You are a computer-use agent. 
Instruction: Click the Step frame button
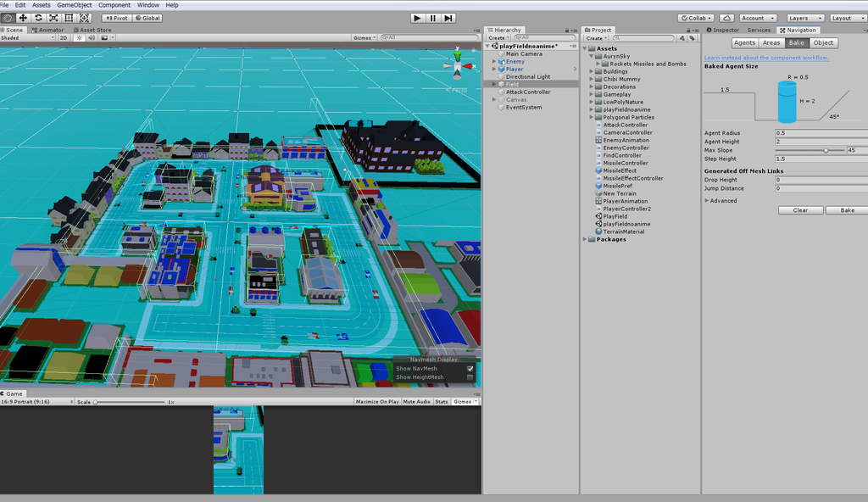coord(448,19)
